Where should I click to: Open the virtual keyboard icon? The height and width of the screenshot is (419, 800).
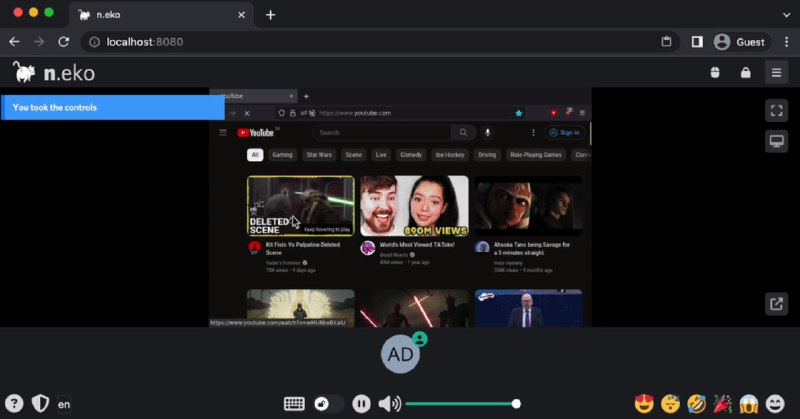294,404
